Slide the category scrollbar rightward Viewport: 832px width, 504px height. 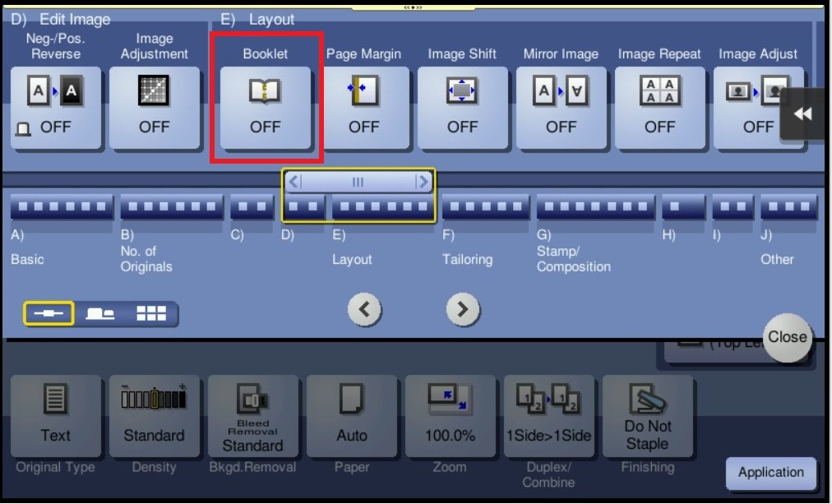pos(423,182)
